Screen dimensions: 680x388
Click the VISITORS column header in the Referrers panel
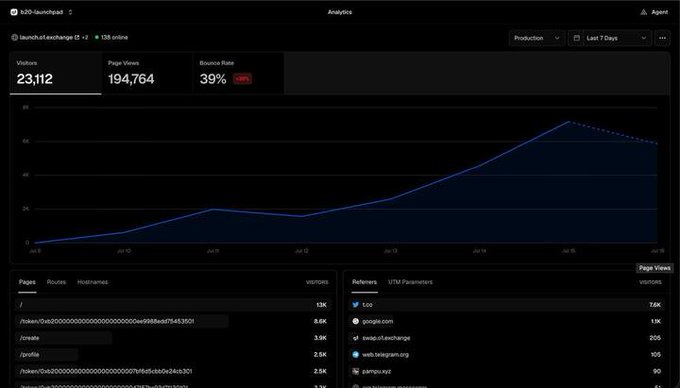650,282
